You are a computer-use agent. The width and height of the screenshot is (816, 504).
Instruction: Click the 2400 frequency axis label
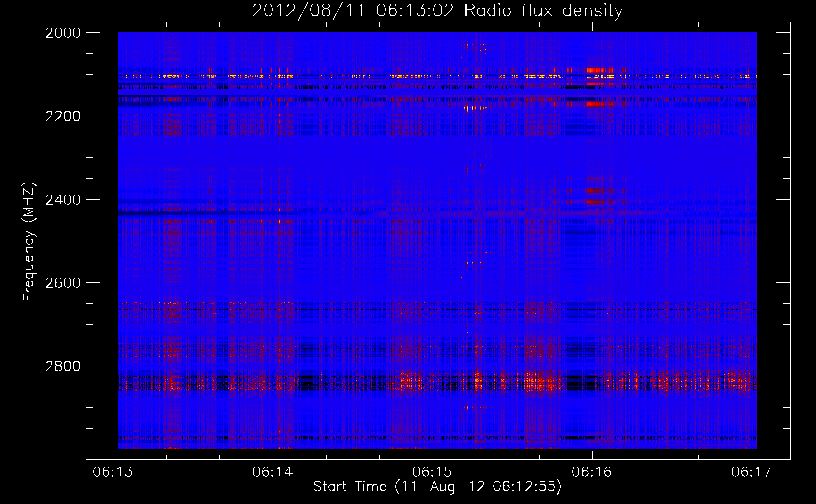(63, 200)
